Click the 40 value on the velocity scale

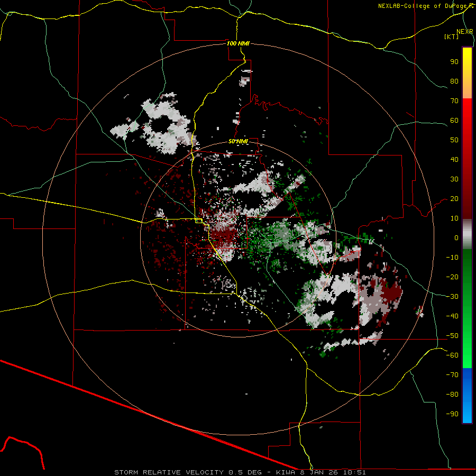click(454, 160)
